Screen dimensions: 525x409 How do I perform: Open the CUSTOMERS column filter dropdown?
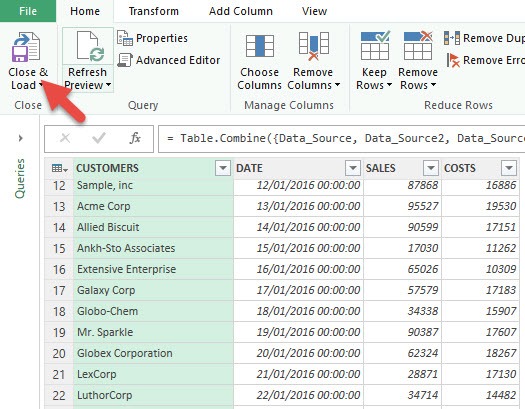pos(223,168)
